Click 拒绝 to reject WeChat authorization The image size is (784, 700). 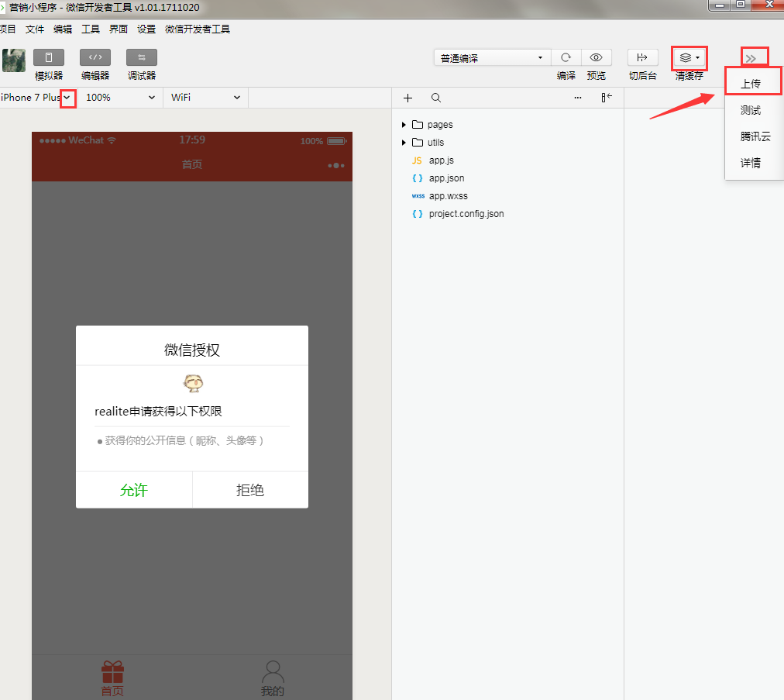pos(250,490)
